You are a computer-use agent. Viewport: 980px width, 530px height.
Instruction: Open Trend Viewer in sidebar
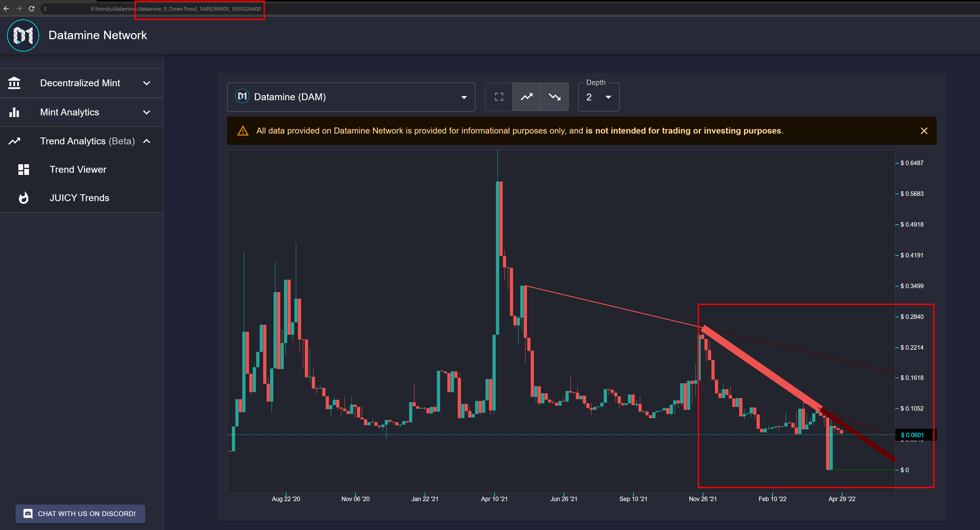[x=81, y=170]
